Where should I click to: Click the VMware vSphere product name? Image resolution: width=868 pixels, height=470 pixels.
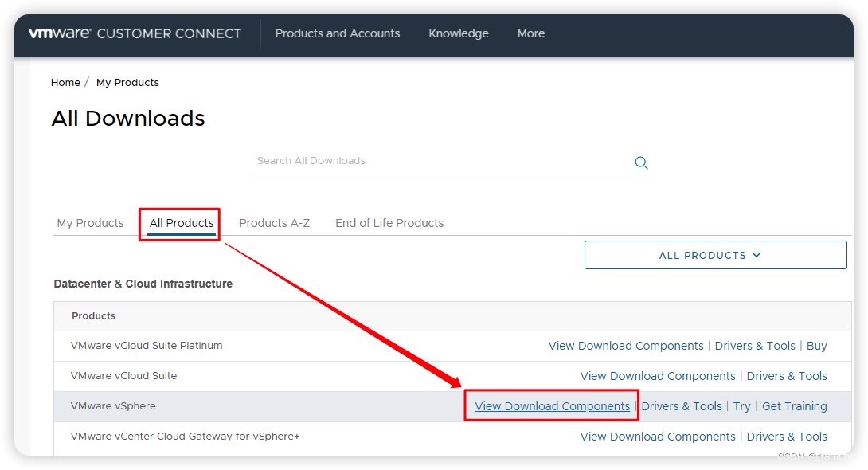[113, 406]
